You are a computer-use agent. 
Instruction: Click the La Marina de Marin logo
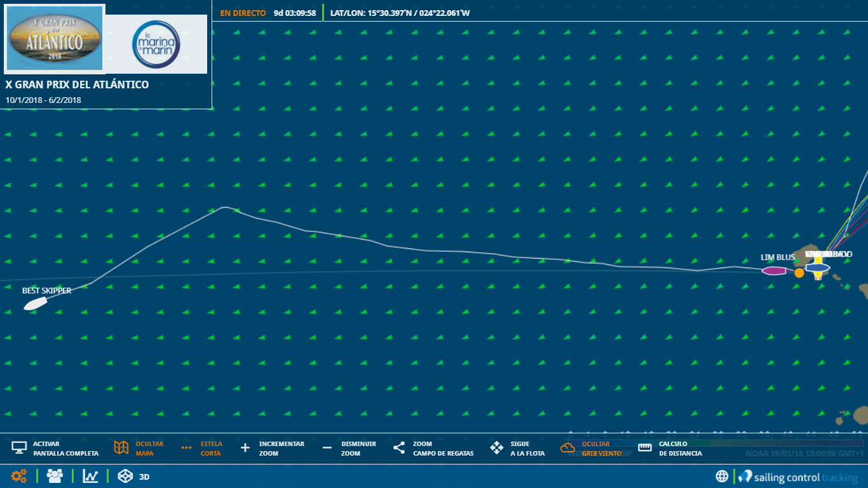tap(156, 44)
